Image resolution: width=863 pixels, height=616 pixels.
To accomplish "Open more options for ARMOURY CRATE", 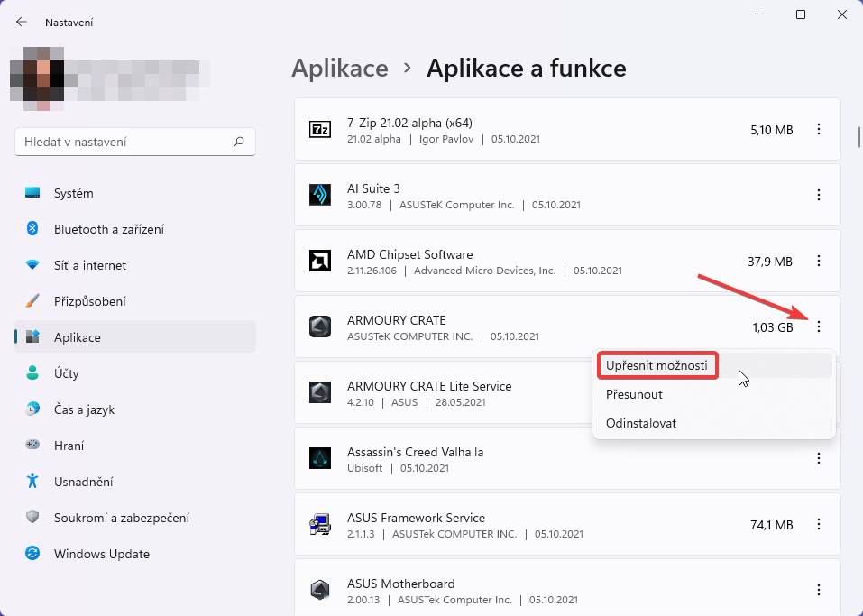I will [x=819, y=326].
